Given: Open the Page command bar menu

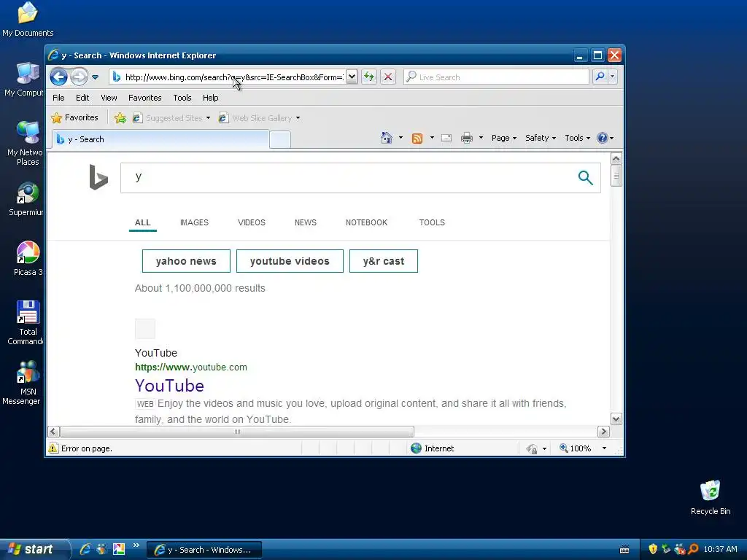Looking at the screenshot, I should pos(504,138).
